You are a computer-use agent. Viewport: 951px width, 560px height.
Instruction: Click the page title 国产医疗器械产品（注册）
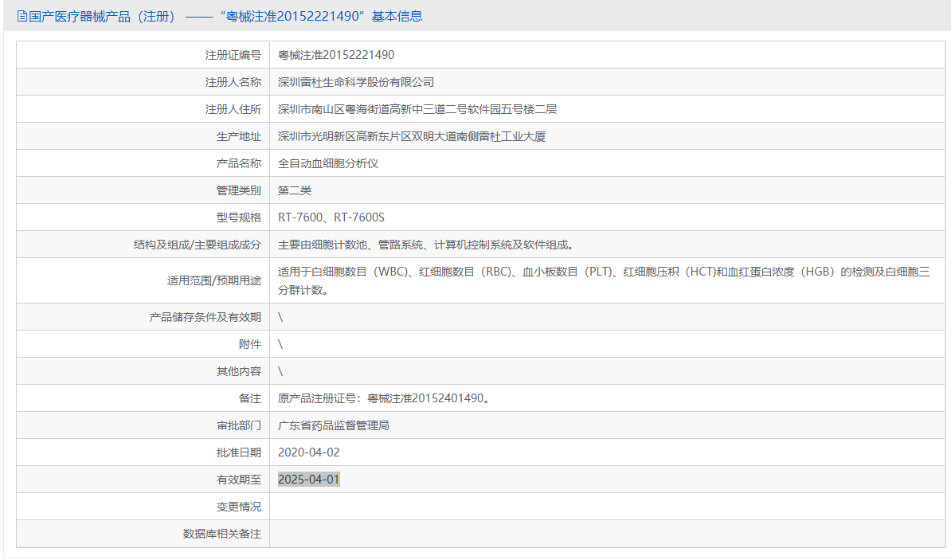coord(102,17)
